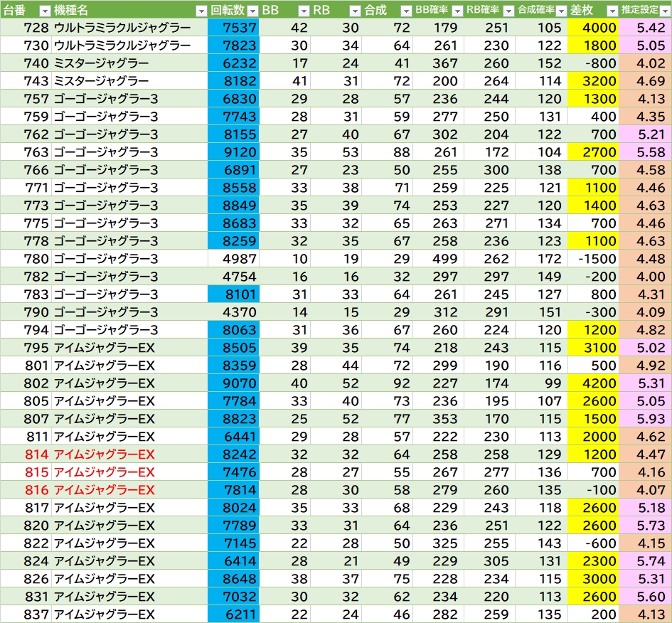Select machine number cell 766
This screenshot has width=672, height=623.
pyautogui.click(x=26, y=170)
